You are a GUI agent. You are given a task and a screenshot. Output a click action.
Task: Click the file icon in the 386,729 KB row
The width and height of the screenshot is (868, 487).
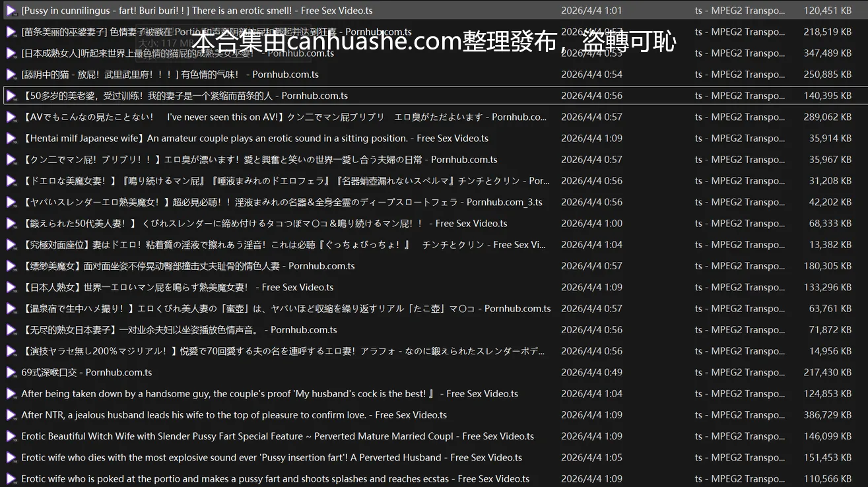[x=11, y=415]
